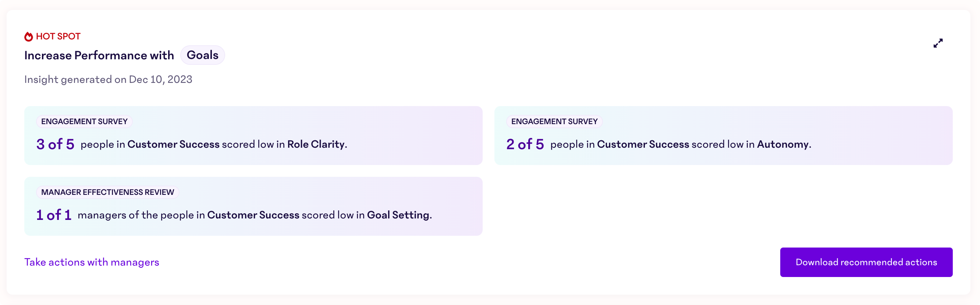Image resolution: width=980 pixels, height=305 pixels.
Task: Select the insight generated date text
Action: (108, 80)
